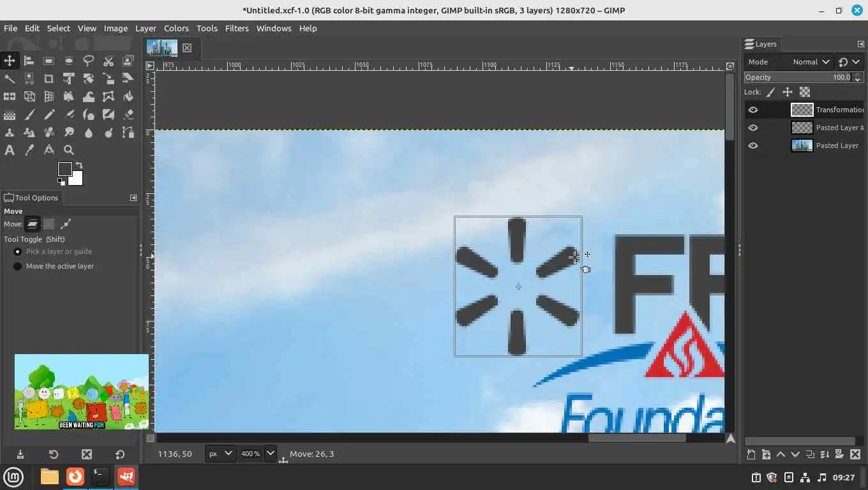This screenshot has height=490, width=868.
Task: Select the Smudge tool
Action: (x=68, y=133)
